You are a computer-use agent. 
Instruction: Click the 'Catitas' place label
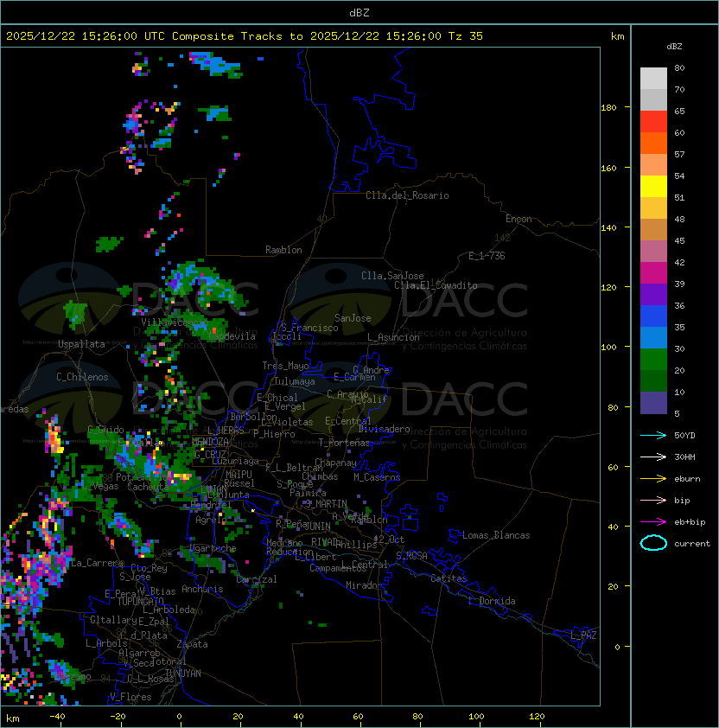449,578
